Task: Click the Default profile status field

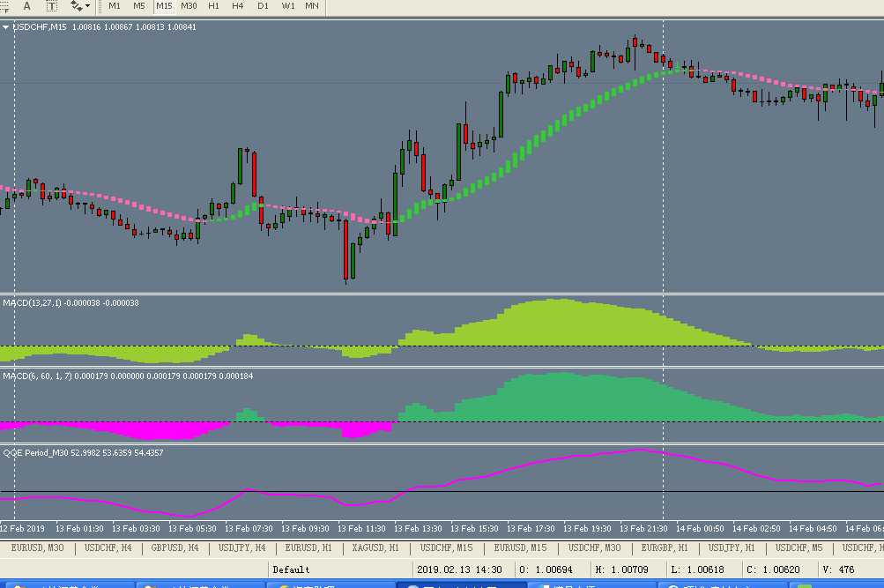Action: point(340,569)
